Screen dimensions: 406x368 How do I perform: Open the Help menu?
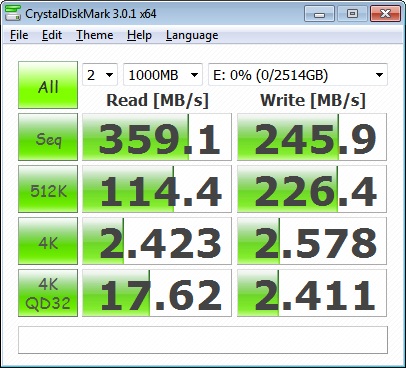pos(139,35)
